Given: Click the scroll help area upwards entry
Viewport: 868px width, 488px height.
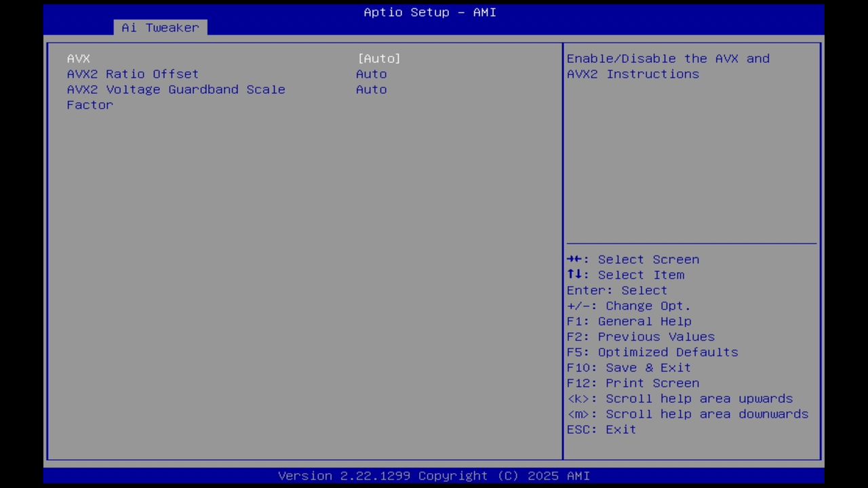Looking at the screenshot, I should click(x=679, y=399).
